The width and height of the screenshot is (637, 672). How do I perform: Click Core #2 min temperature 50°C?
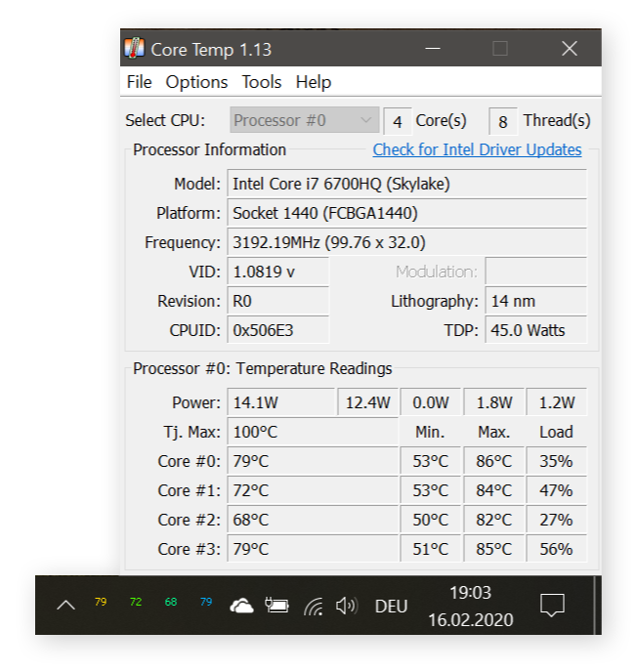pyautogui.click(x=431, y=520)
